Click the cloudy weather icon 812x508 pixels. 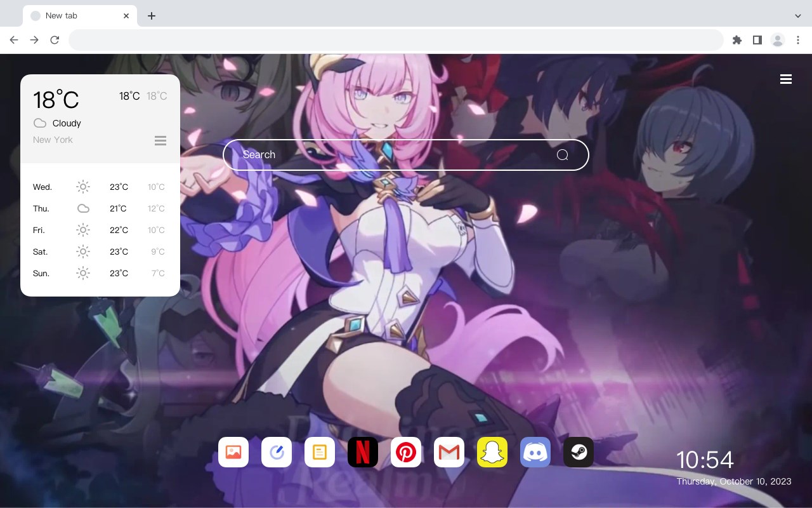(40, 123)
